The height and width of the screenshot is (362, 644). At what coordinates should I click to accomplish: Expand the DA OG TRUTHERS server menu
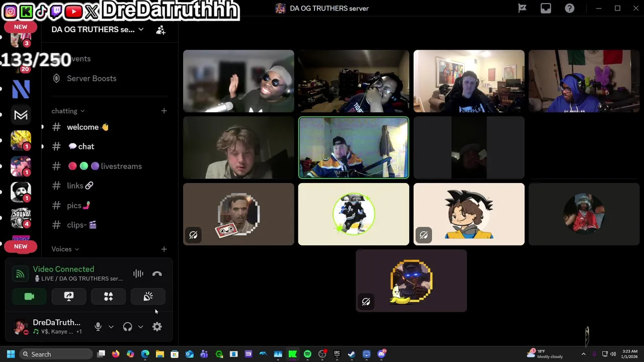coord(98,30)
